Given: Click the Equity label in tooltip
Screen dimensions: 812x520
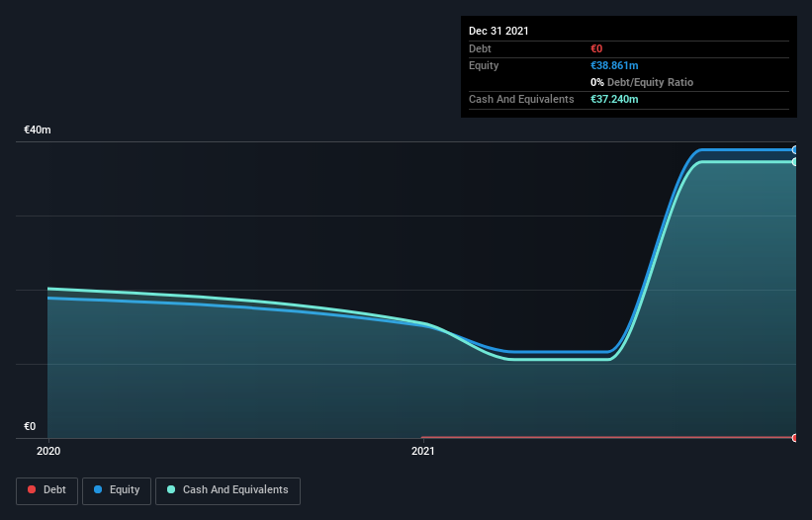Looking at the screenshot, I should [484, 65].
